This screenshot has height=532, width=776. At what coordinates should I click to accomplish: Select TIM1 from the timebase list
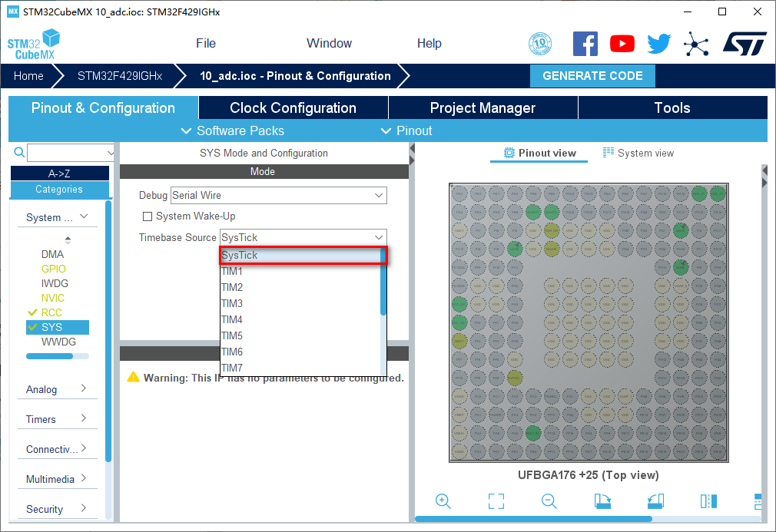(232, 271)
